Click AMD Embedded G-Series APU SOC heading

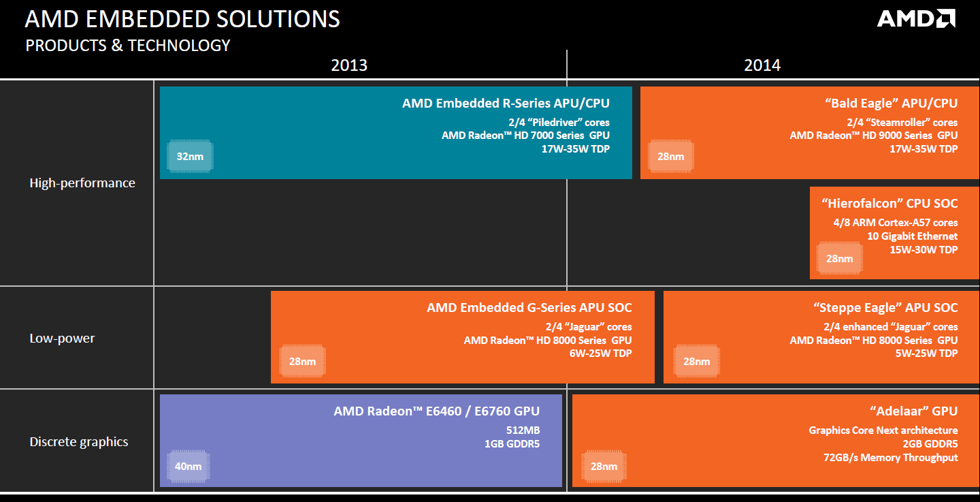pos(529,308)
